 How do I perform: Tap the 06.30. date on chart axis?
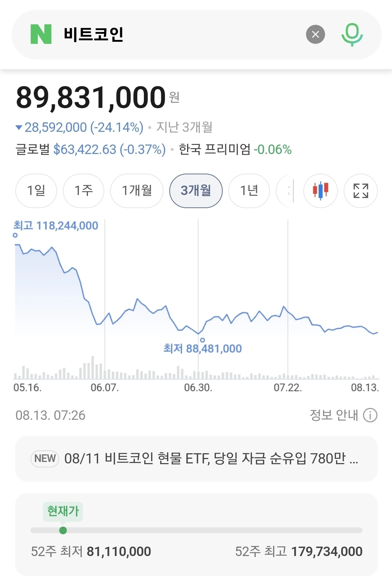pyautogui.click(x=198, y=388)
